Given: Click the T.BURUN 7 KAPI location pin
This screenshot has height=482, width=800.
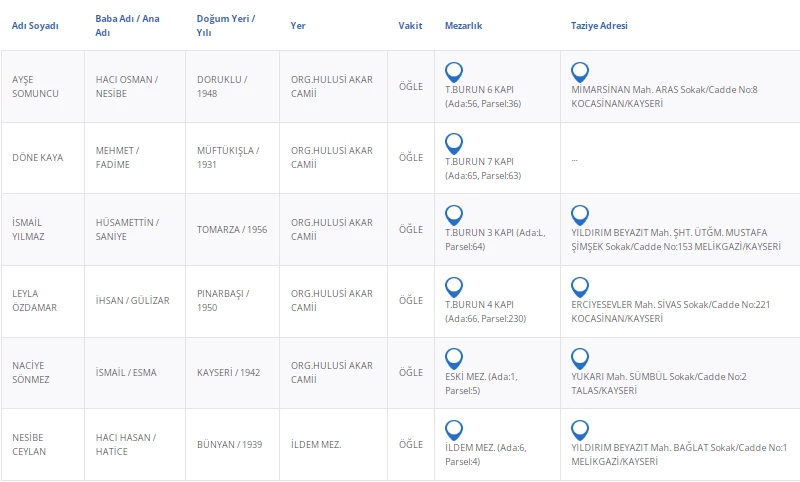Looking at the screenshot, I should click(x=454, y=143).
